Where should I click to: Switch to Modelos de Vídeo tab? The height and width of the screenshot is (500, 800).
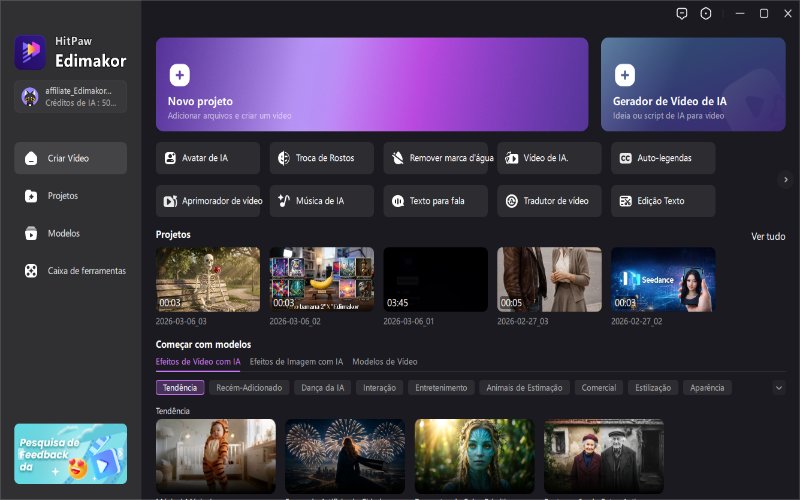385,362
